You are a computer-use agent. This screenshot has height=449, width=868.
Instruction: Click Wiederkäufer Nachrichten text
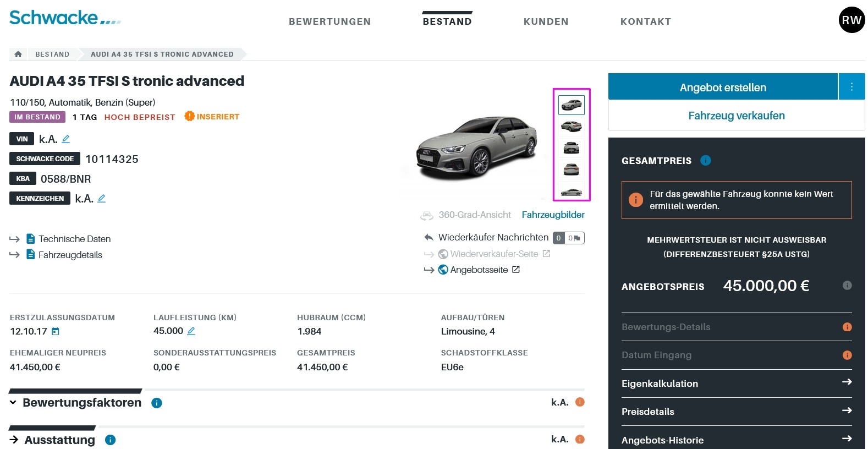coord(493,237)
